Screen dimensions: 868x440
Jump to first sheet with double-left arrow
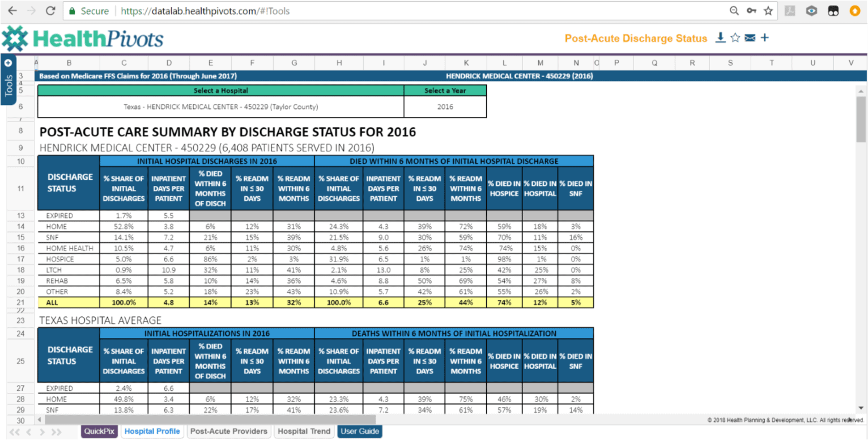15,432
